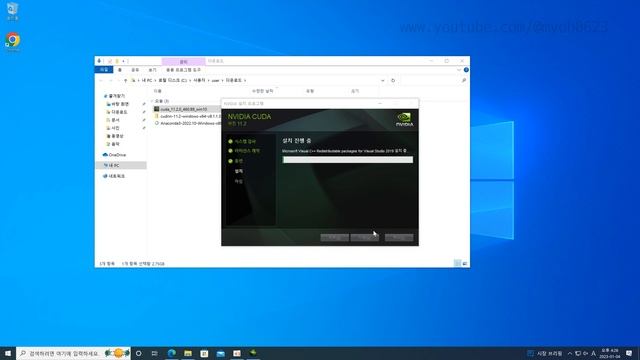Launch Microsoft Edge from the taskbar

pyautogui.click(x=171, y=353)
